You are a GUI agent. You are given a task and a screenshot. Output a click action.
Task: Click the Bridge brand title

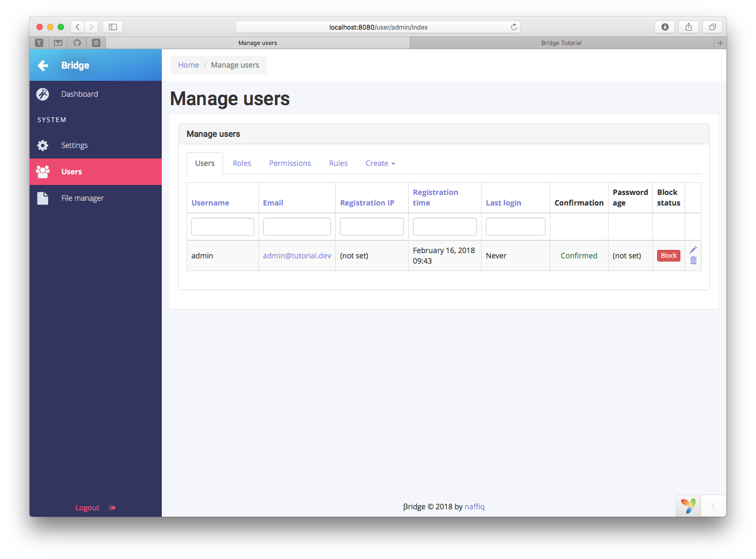[x=75, y=66]
